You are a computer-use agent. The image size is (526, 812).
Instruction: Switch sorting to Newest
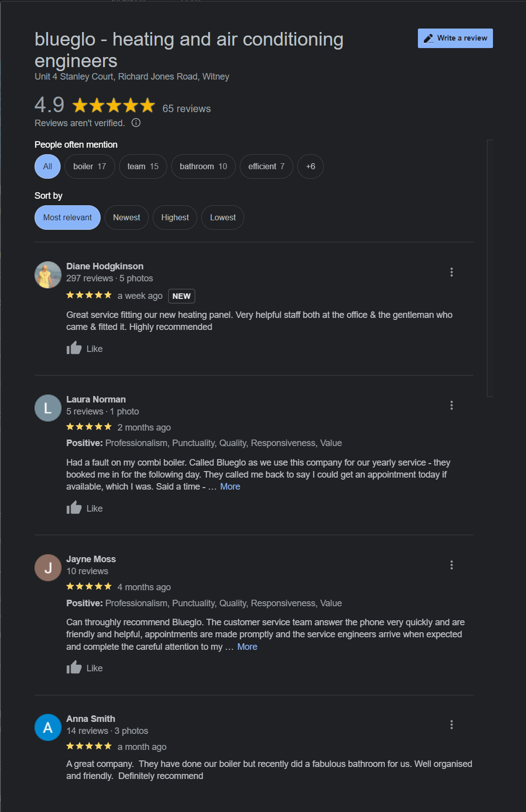click(x=126, y=217)
